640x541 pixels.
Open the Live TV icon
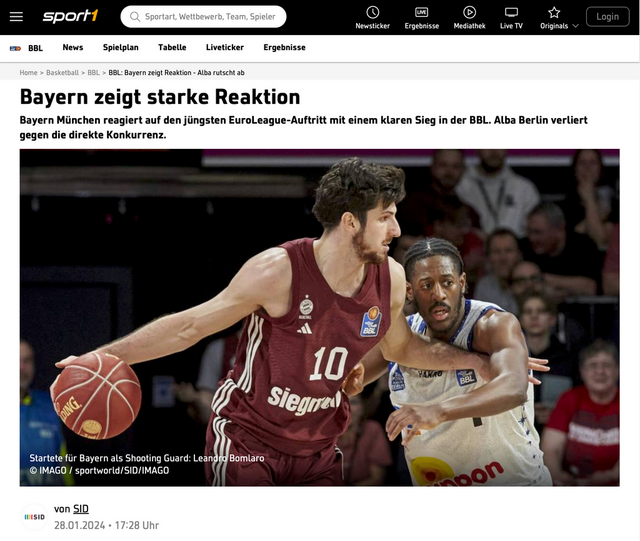(x=511, y=12)
